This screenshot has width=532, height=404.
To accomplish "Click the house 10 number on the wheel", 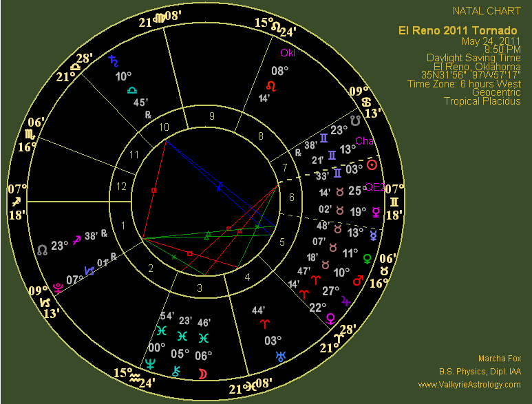I will coord(165,127).
